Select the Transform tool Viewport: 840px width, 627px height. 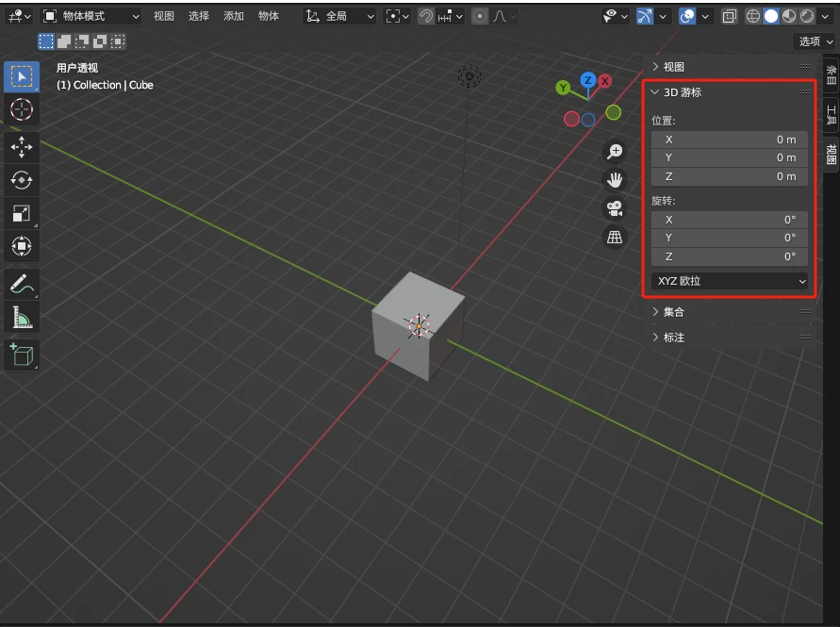[22, 246]
